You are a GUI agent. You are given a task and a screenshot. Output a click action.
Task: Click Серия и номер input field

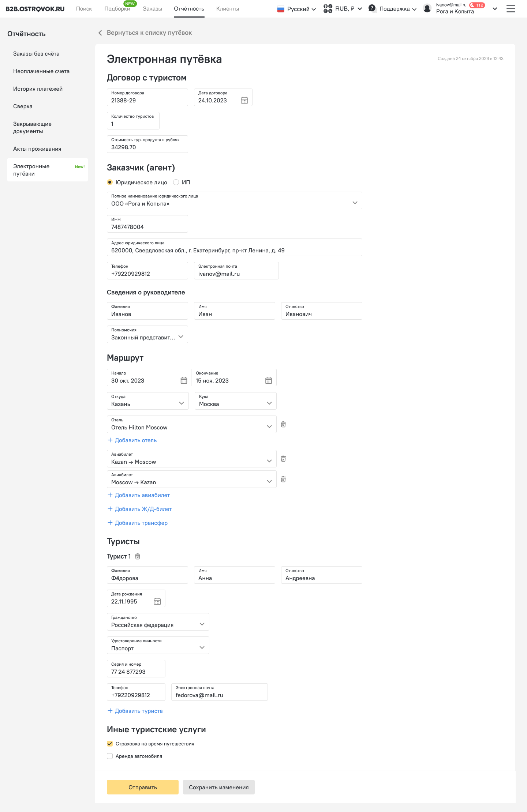pos(136,669)
